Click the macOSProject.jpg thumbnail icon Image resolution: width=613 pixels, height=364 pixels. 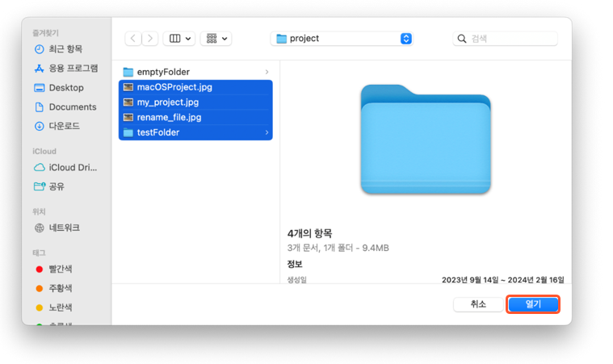tap(128, 87)
